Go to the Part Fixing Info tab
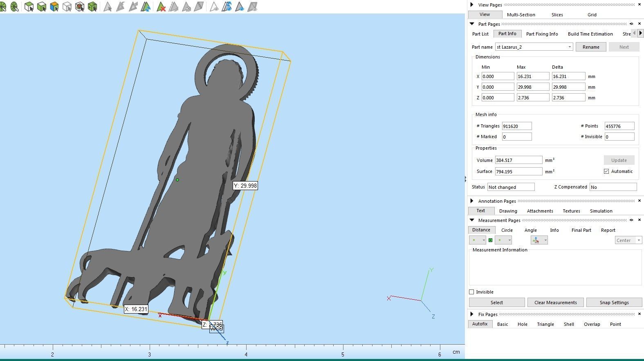 (542, 34)
